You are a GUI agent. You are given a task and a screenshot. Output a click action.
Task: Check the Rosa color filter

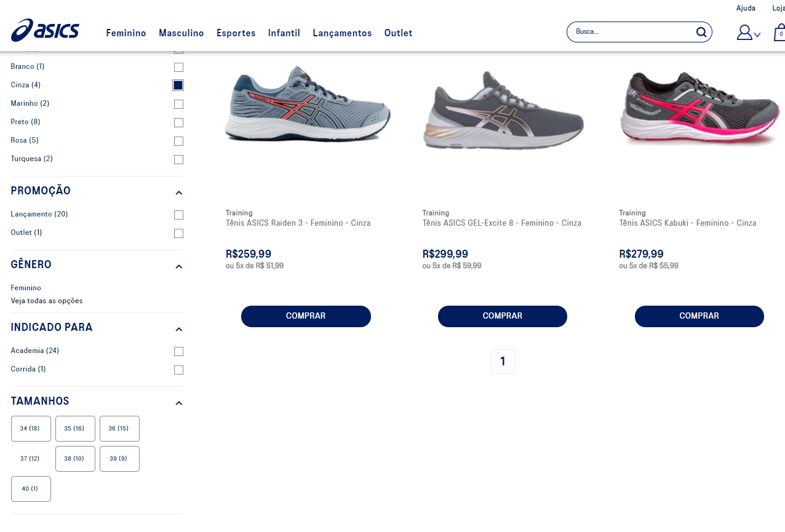(178, 141)
